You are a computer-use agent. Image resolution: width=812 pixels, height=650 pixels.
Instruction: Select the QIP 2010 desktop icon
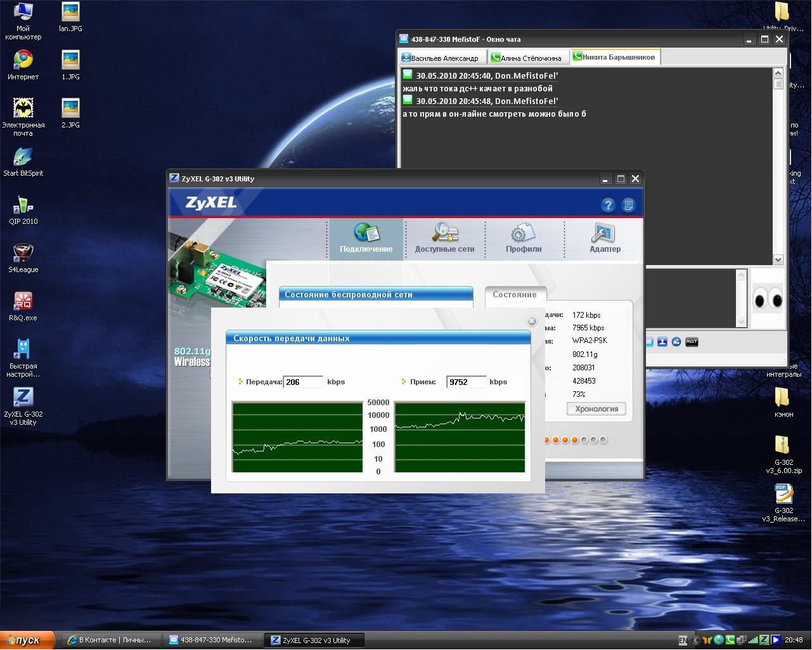tap(23, 210)
